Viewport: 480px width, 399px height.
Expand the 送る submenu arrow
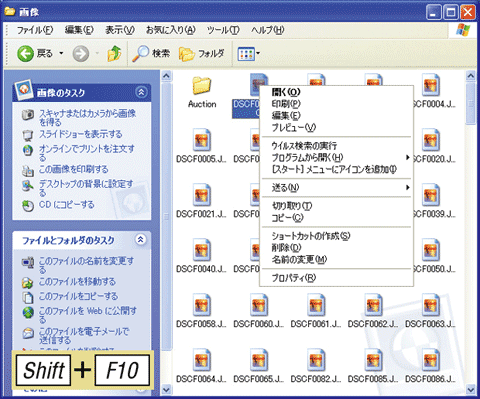407,187
